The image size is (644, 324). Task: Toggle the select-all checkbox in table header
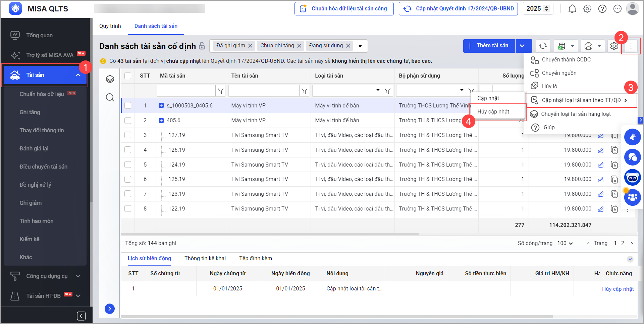click(x=128, y=76)
